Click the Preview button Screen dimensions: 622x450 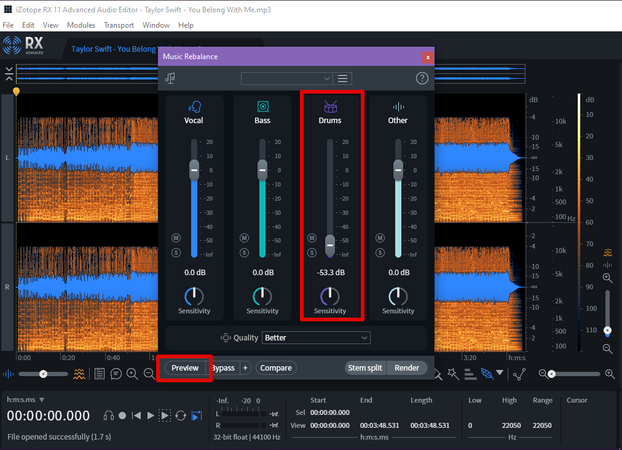pos(185,368)
